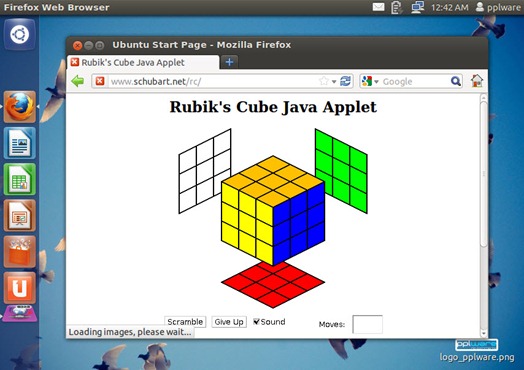Viewport: 524px width, 370px height.
Task: Click the site identity icon in address bar
Action: (100, 81)
